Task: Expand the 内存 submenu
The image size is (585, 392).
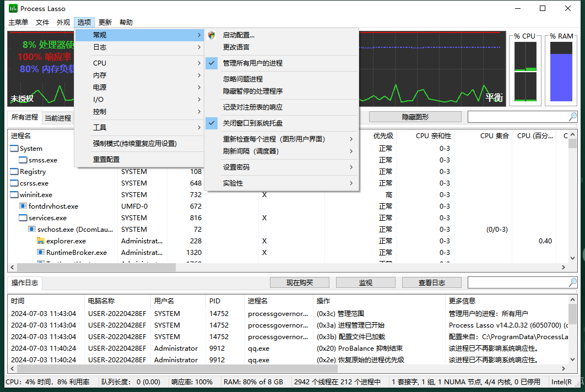Action: click(139, 75)
